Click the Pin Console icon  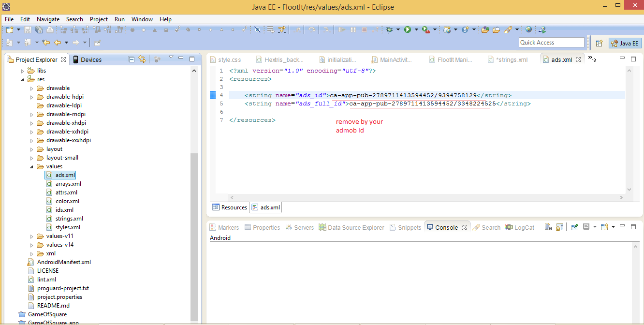(575, 227)
